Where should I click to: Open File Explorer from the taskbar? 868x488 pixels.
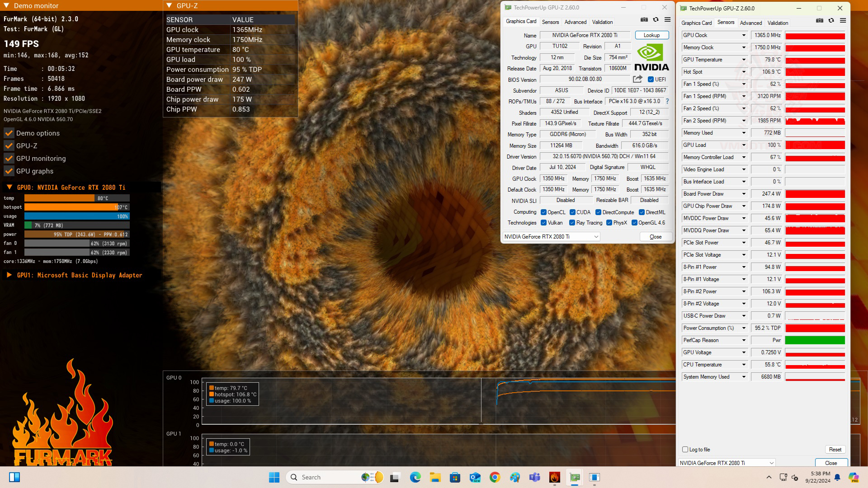(435, 477)
